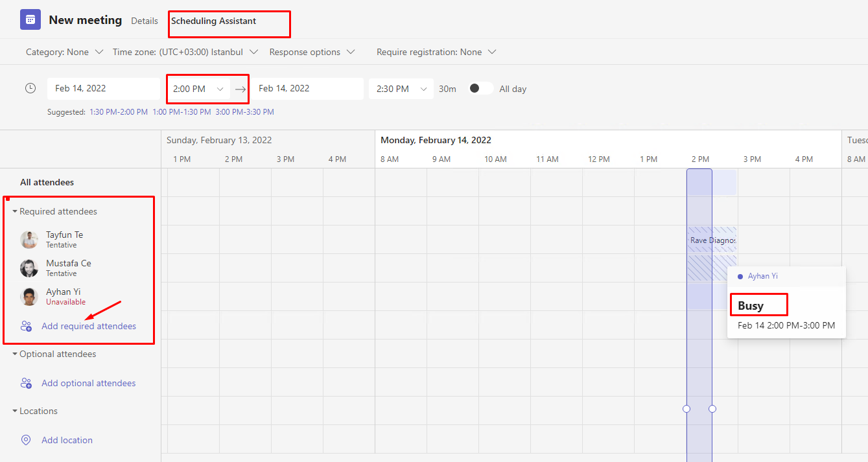Click Ayhan Yi's profile avatar

[x=29, y=297]
